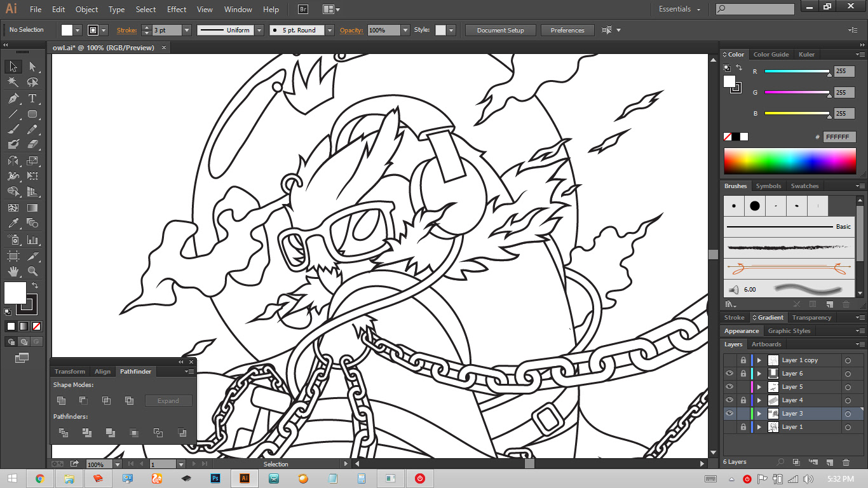This screenshot has width=868, height=488.
Task: Select the Type tool
Action: (x=32, y=98)
